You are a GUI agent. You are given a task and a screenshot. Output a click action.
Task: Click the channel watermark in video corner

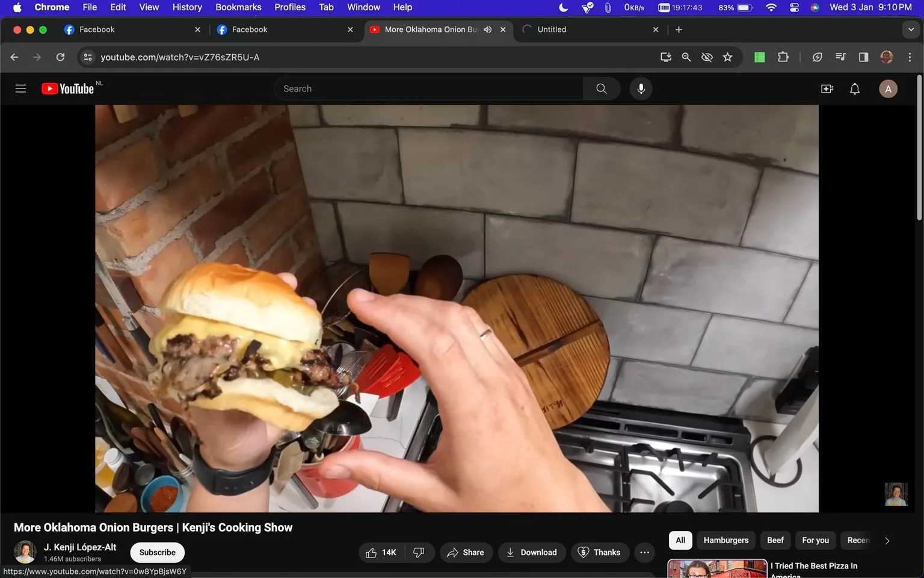coord(896,494)
